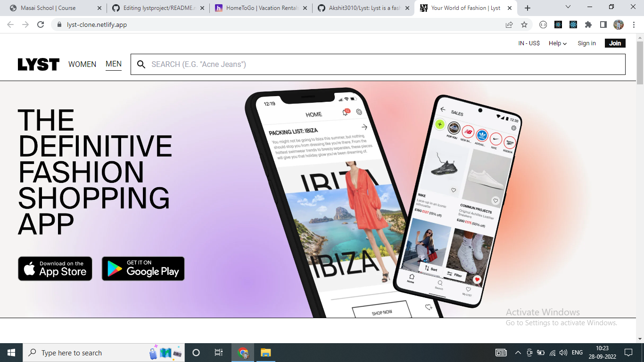Viewport: 644px width, 362px height.
Task: Open Task View on taskbar
Action: pyautogui.click(x=219, y=353)
